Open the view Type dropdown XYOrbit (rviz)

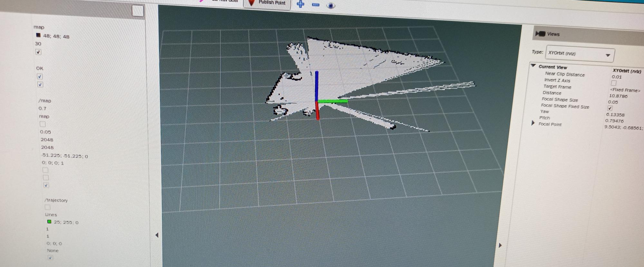point(580,54)
